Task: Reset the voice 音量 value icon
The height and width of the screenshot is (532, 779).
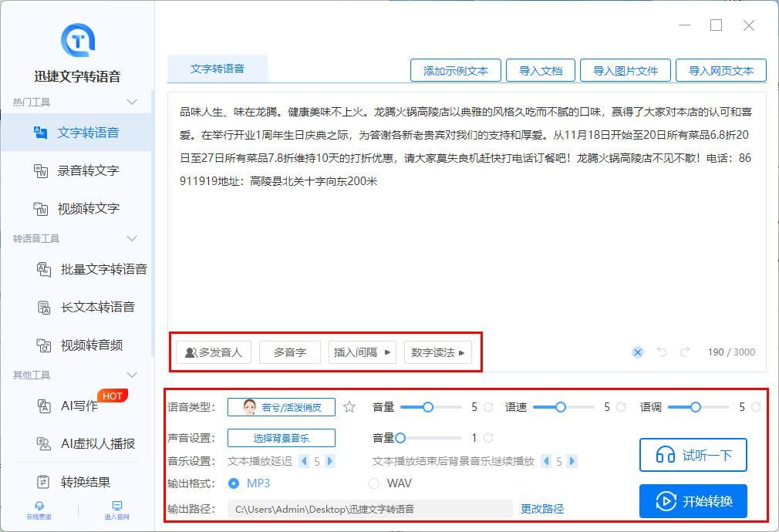Action: tap(488, 407)
